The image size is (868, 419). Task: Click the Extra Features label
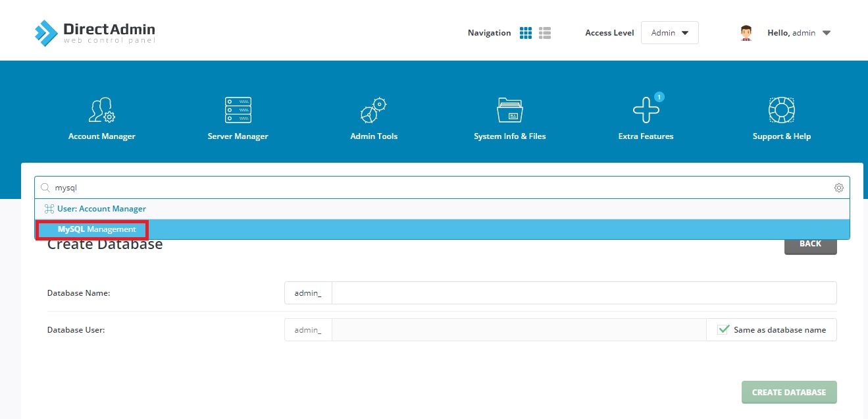(x=646, y=136)
